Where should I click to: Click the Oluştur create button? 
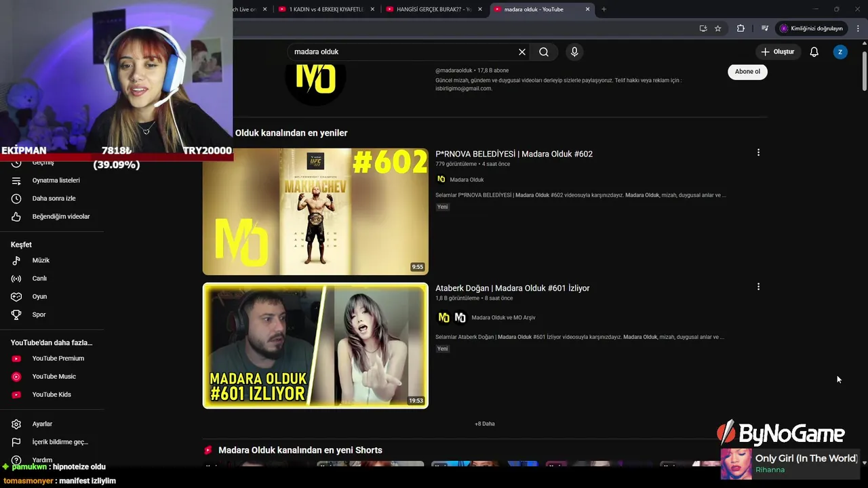pos(778,52)
